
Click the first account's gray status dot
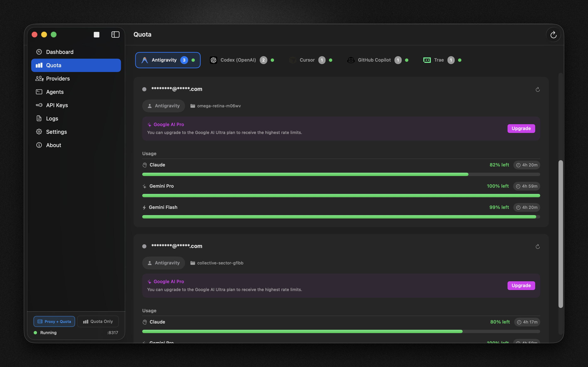[144, 89]
